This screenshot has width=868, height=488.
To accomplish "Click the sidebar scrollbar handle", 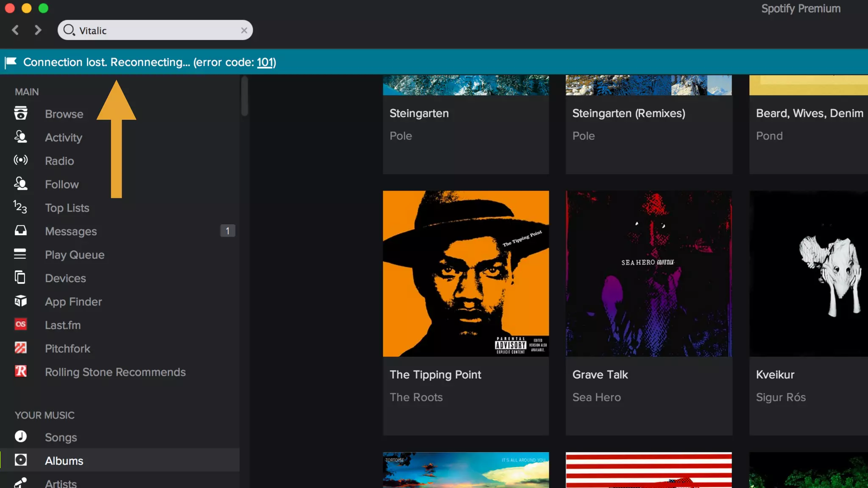I will pyautogui.click(x=245, y=97).
